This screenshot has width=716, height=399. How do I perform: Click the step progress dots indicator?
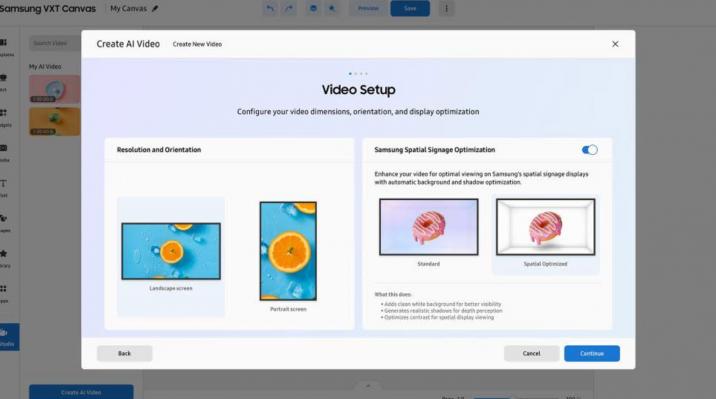tap(358, 74)
